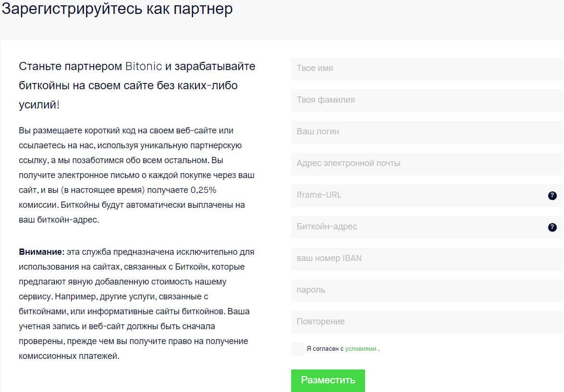Tick the 'Я согласен с условиями' checkbox
The height and width of the screenshot is (392, 564).
(x=298, y=349)
